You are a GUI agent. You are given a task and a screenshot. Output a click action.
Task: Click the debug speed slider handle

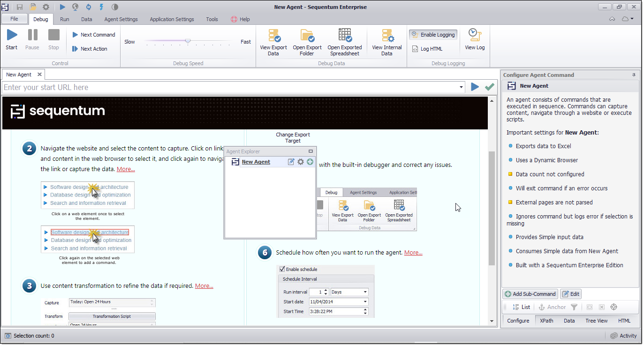pos(188,41)
